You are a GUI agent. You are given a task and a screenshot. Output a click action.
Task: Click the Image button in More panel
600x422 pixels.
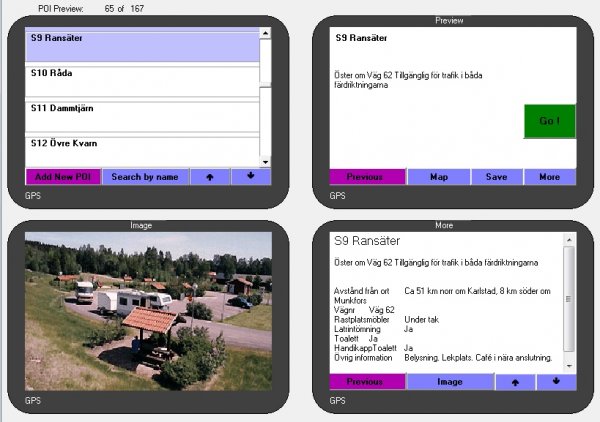[449, 382]
